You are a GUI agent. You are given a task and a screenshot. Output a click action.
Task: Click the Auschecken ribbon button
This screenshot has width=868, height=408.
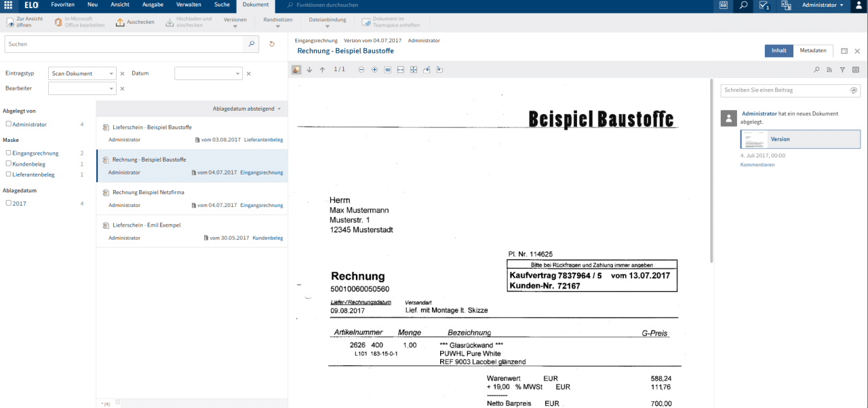[x=136, y=22]
